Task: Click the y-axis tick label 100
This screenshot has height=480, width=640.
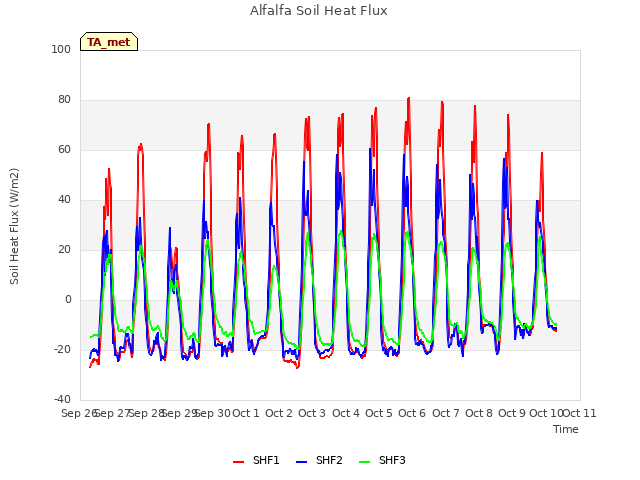Action: pyautogui.click(x=61, y=49)
